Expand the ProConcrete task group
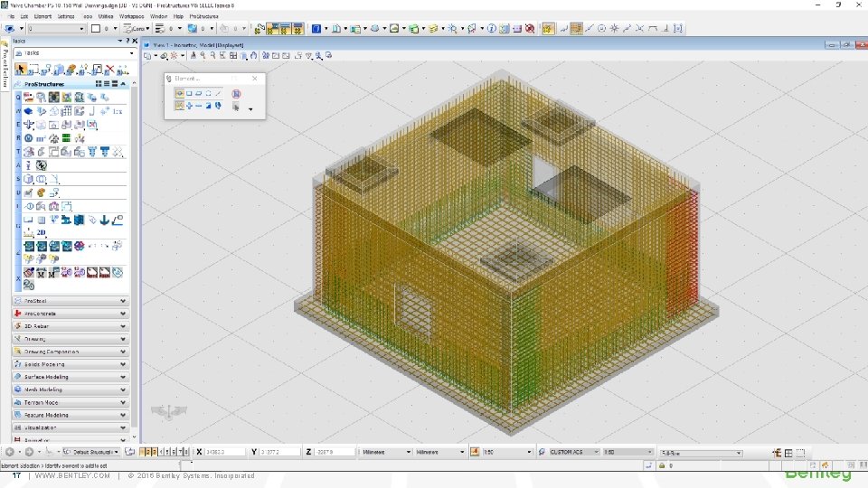The image size is (868, 488). [x=71, y=314]
